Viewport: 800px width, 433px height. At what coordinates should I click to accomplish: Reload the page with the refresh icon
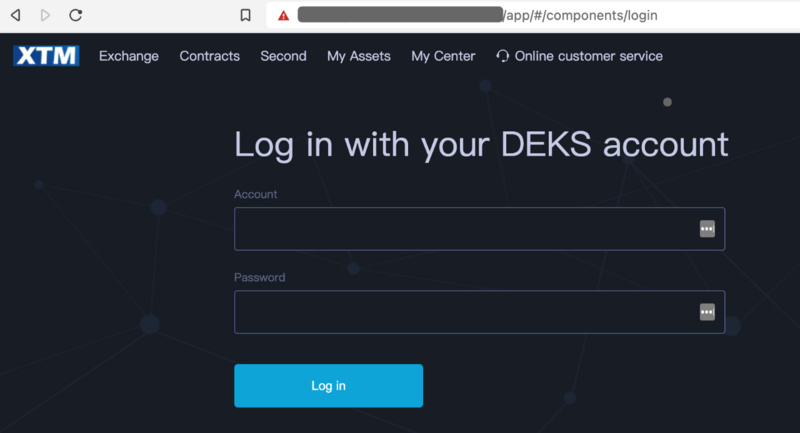point(76,16)
